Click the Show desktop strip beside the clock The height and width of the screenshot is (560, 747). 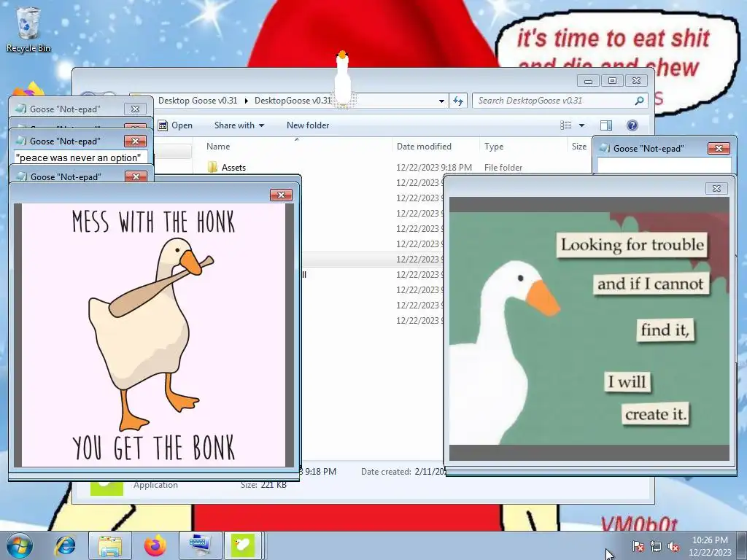click(741, 545)
